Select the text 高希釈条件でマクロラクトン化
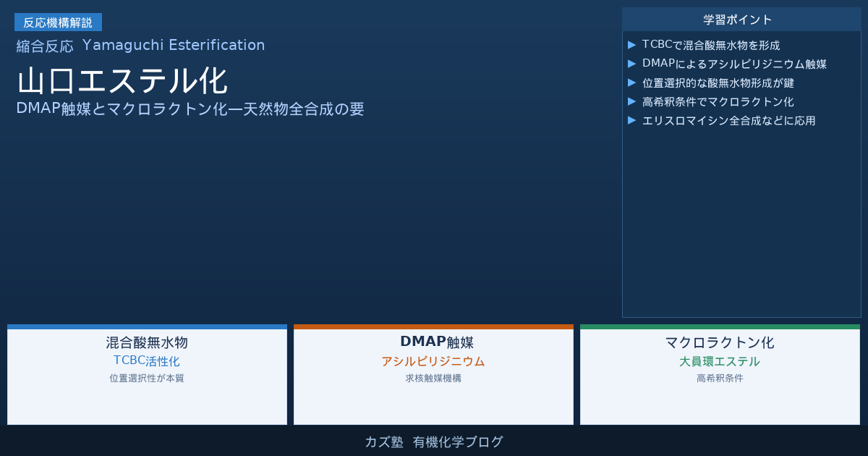Viewport: 868px width, 456px height. pos(718,101)
